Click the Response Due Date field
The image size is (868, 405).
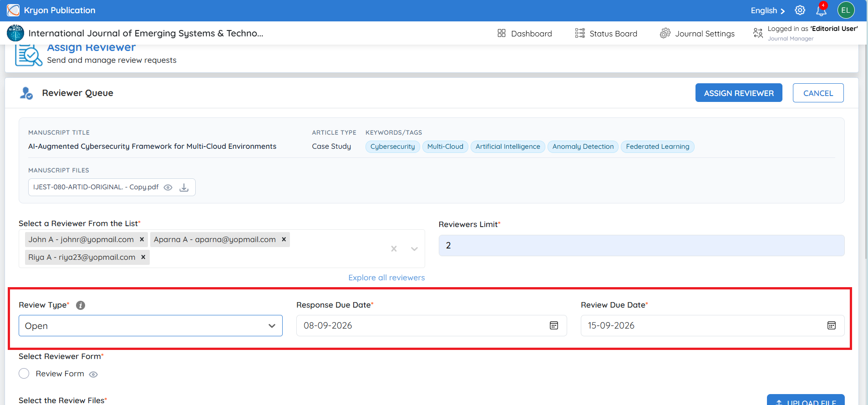point(431,325)
